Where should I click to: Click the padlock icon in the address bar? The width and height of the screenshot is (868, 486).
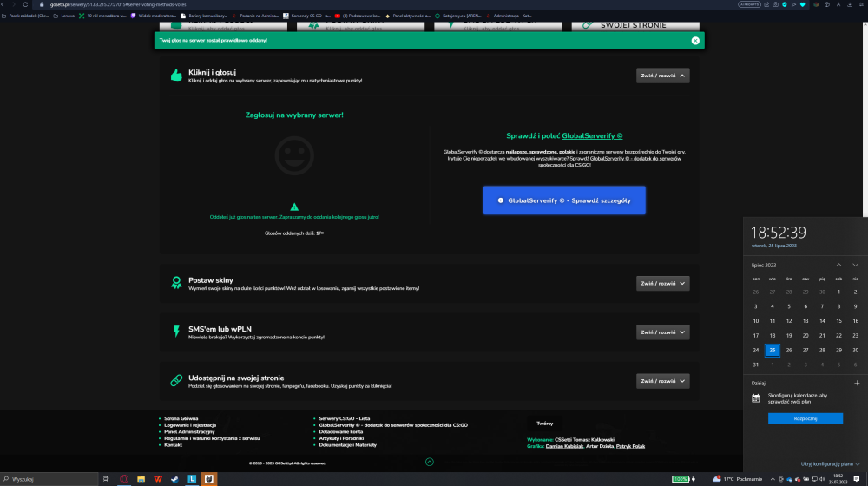[x=42, y=4]
